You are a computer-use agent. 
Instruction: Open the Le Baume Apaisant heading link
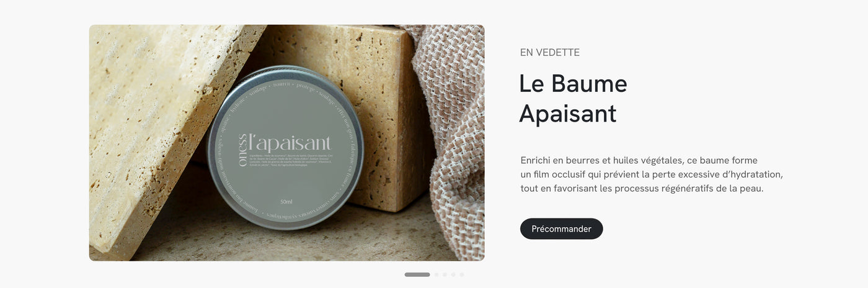[573, 99]
